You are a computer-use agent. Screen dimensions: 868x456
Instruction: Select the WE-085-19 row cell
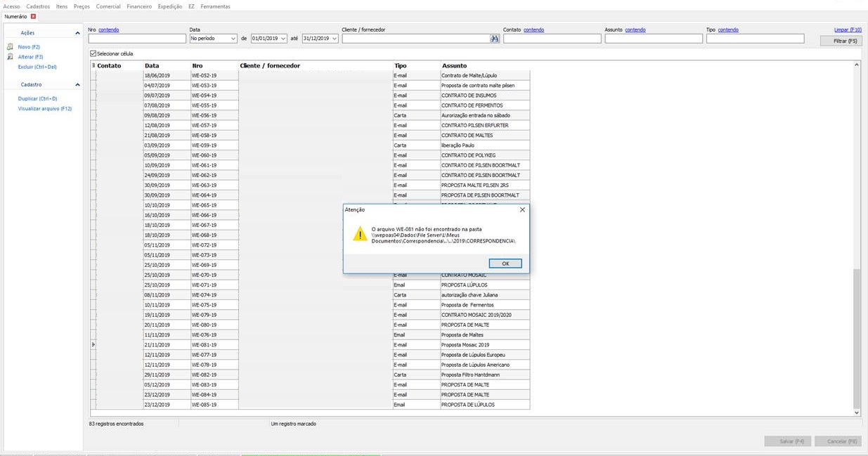coord(214,405)
